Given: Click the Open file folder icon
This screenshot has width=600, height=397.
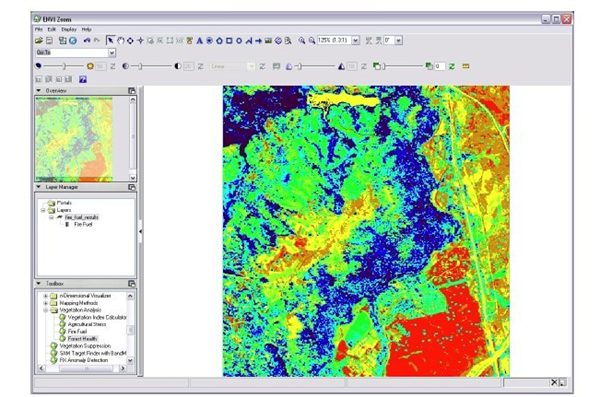Looking at the screenshot, I should click(39, 40).
